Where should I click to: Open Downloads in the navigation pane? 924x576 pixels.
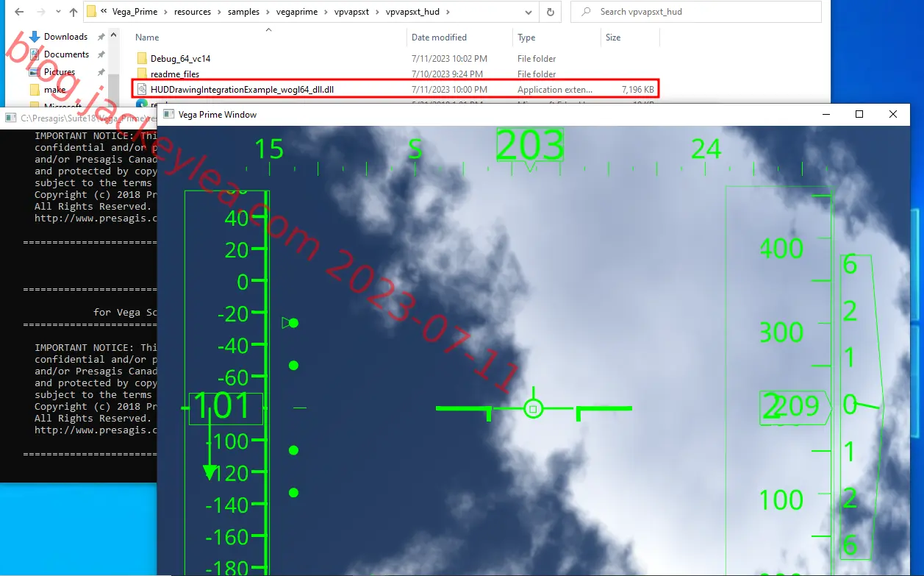65,37
